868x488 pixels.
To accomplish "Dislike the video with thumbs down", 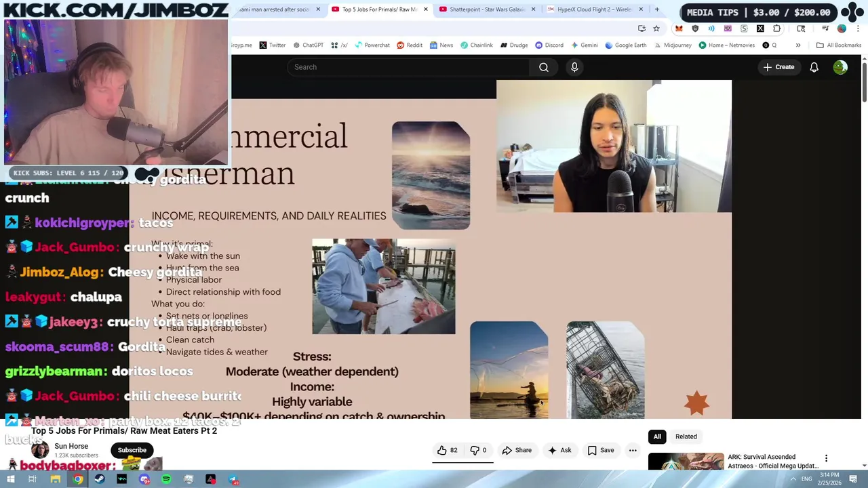I will pyautogui.click(x=479, y=450).
